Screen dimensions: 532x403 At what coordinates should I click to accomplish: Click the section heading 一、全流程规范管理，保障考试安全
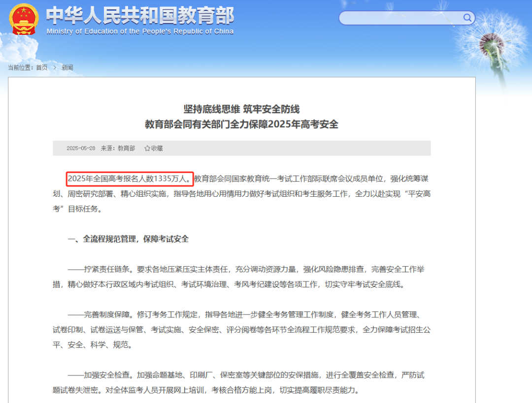point(128,239)
